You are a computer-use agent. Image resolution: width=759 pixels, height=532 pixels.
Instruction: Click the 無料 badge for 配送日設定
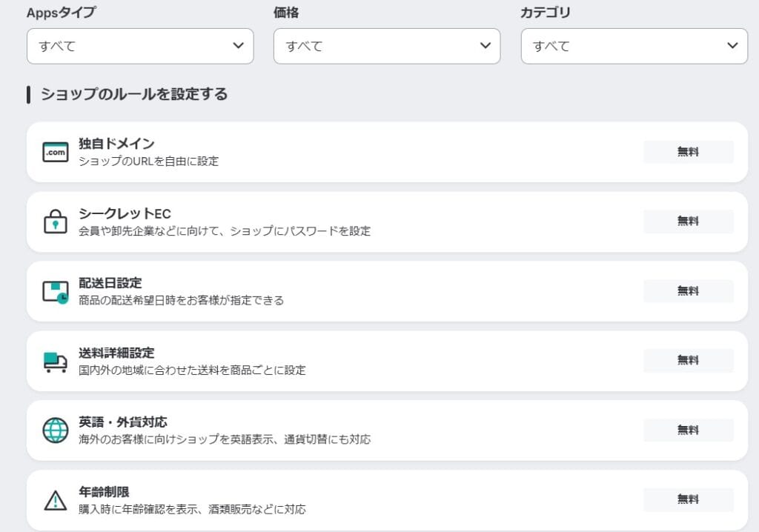pyautogui.click(x=688, y=291)
